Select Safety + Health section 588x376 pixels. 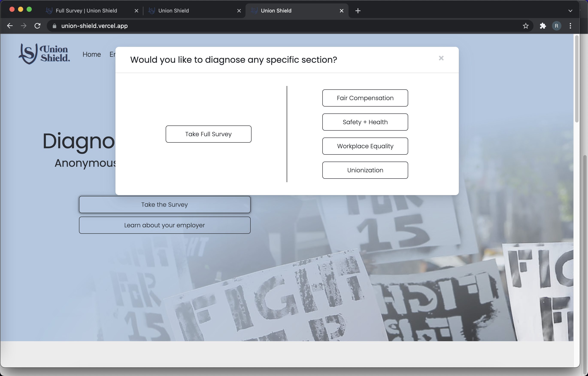(x=365, y=122)
